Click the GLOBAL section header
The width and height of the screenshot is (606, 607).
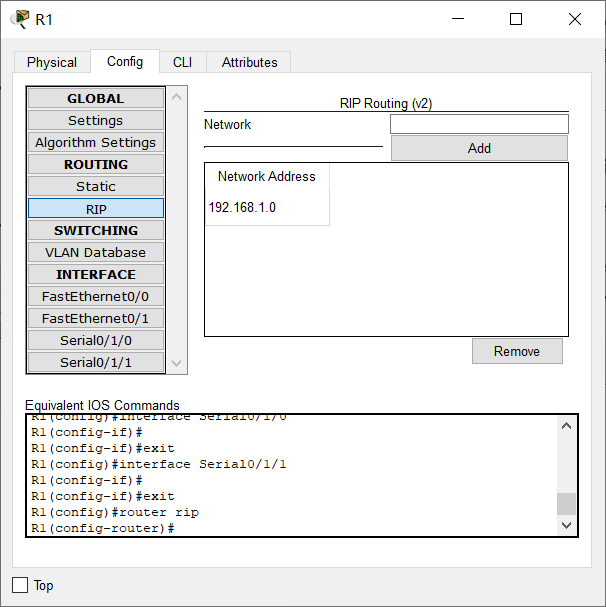point(96,98)
